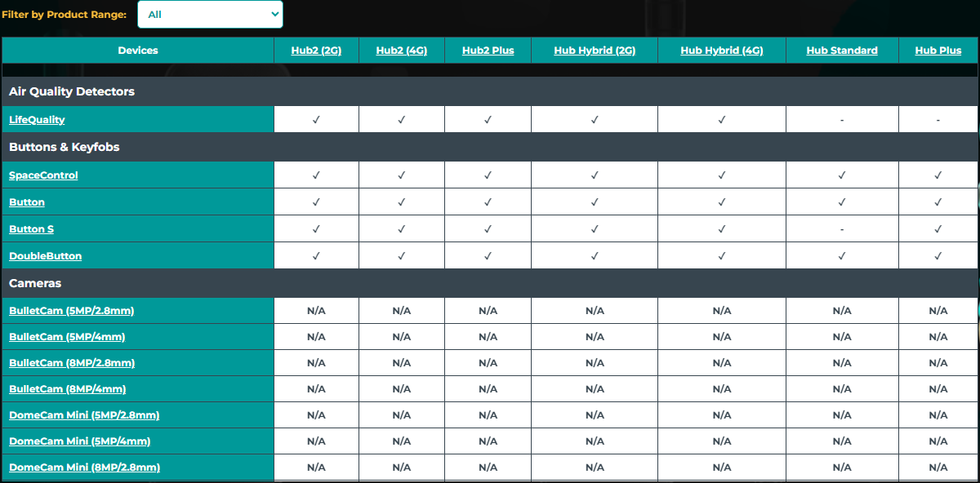980x483 pixels.
Task: Select the DomeCam Mini (5MP/2.8mm) link
Action: (x=84, y=415)
